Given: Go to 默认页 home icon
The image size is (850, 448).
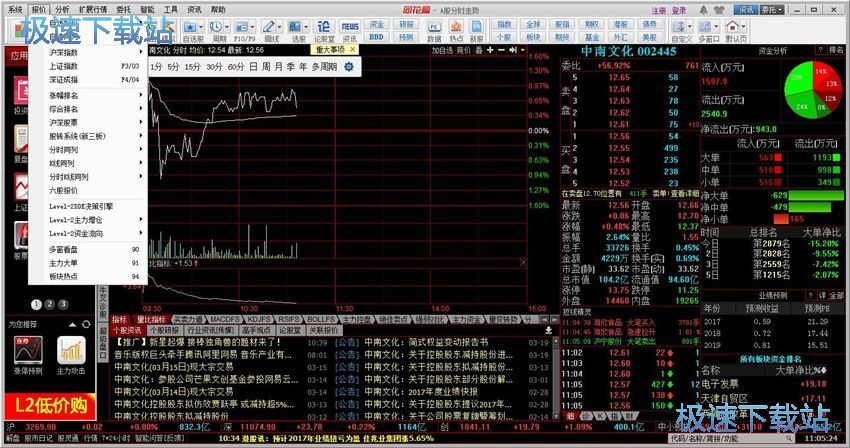Looking at the screenshot, I should [x=732, y=27].
